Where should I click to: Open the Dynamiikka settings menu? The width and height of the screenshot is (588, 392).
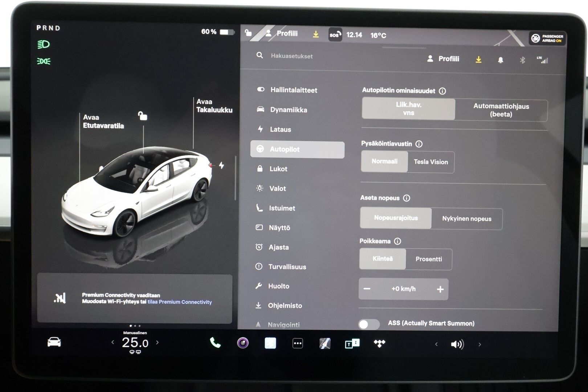click(x=282, y=110)
